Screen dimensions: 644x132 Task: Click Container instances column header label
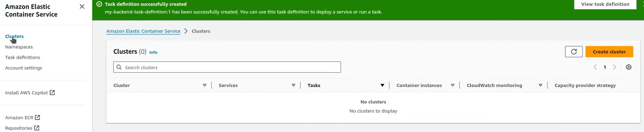[419, 85]
